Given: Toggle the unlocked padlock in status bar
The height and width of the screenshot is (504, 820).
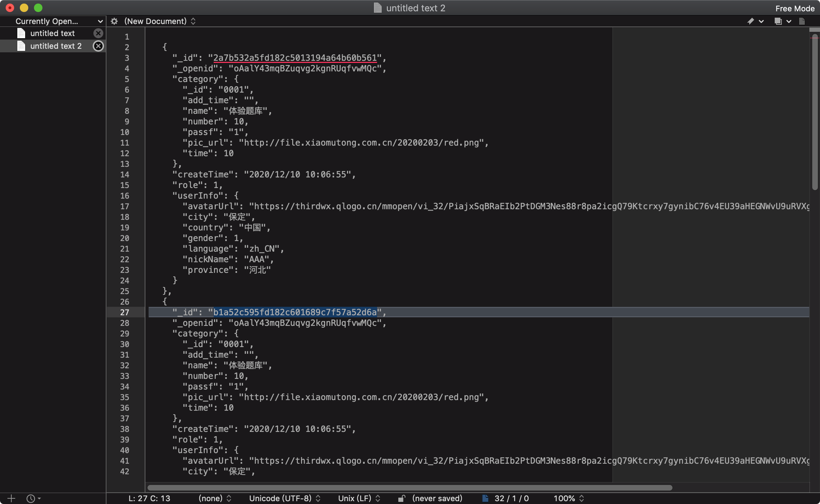Looking at the screenshot, I should (x=401, y=498).
